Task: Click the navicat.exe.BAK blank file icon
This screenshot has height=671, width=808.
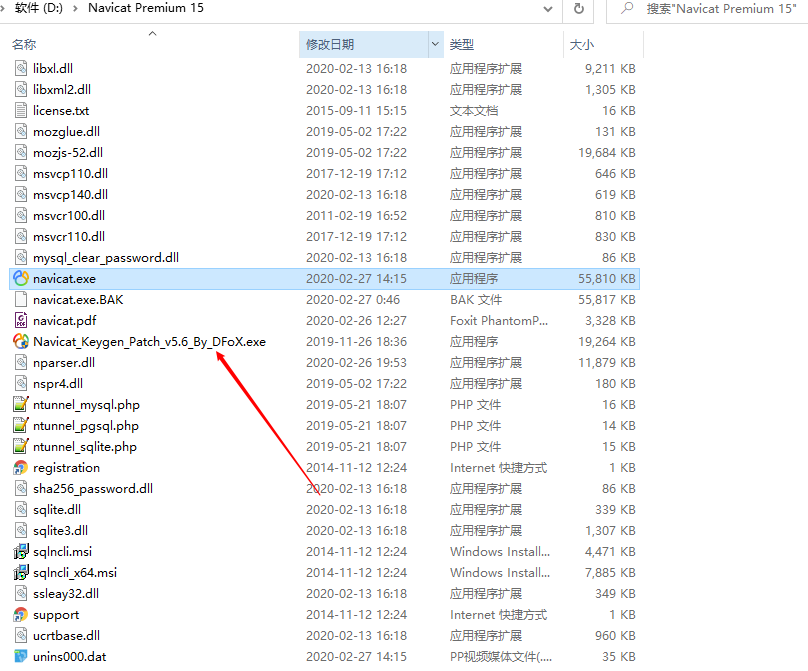Action: point(21,300)
